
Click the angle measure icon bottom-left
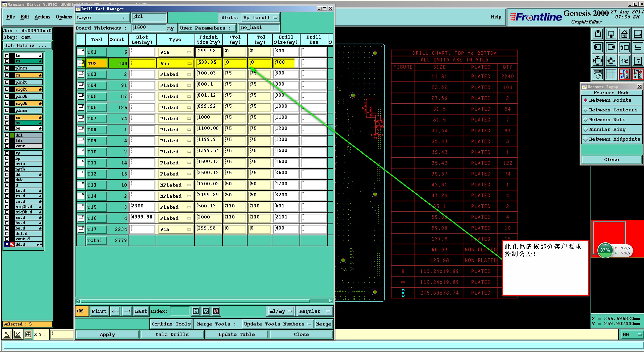pos(18,334)
